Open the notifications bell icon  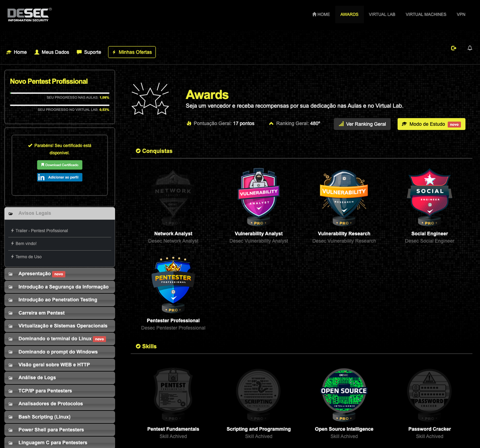coord(470,48)
